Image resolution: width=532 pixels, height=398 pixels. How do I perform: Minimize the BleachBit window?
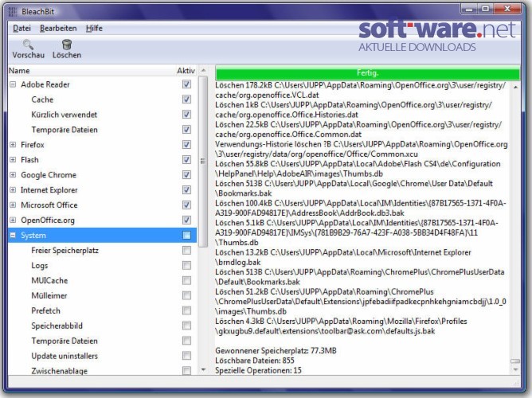pos(469,9)
